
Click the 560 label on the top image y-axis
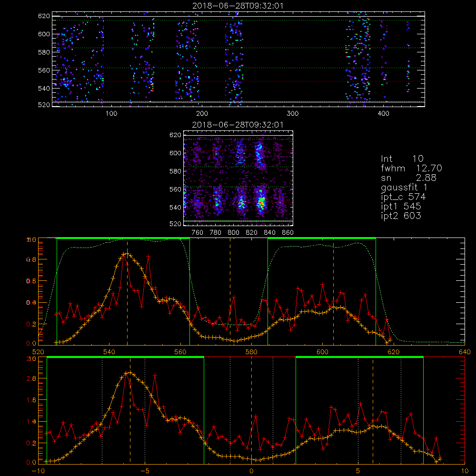click(x=44, y=70)
